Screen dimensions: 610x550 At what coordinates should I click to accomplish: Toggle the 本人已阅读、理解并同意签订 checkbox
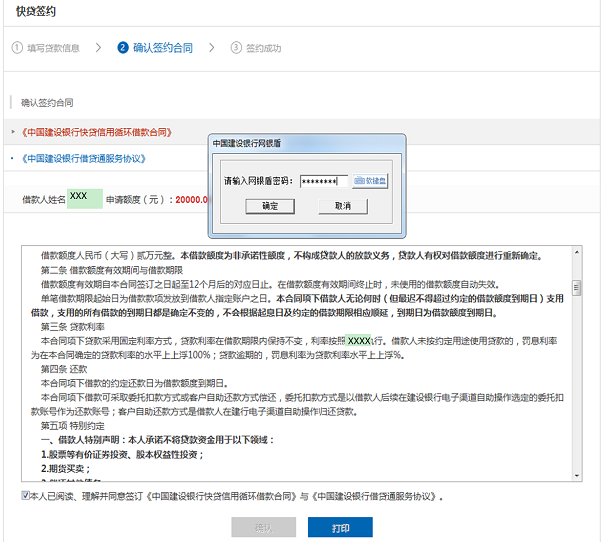pos(25,495)
